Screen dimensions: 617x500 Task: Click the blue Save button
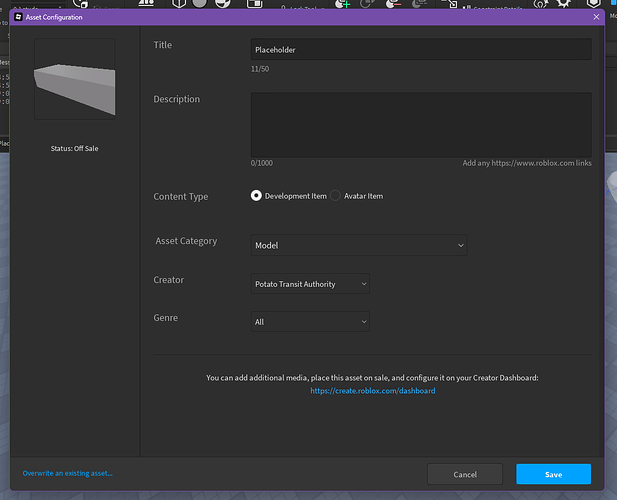[553, 474]
